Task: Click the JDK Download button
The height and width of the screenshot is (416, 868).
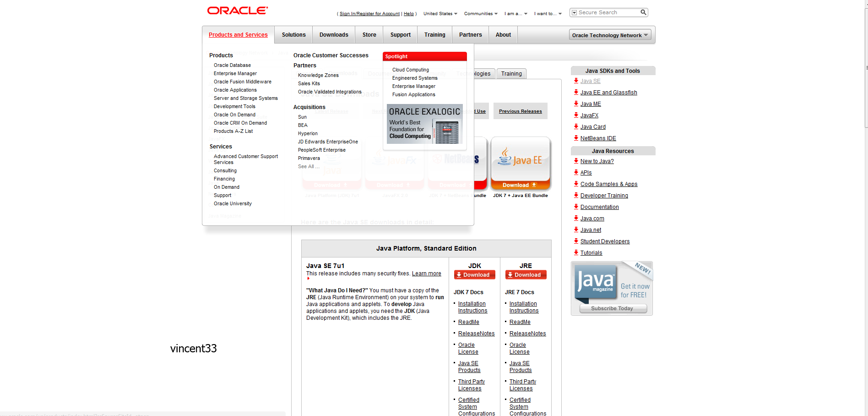Action: 475,274
